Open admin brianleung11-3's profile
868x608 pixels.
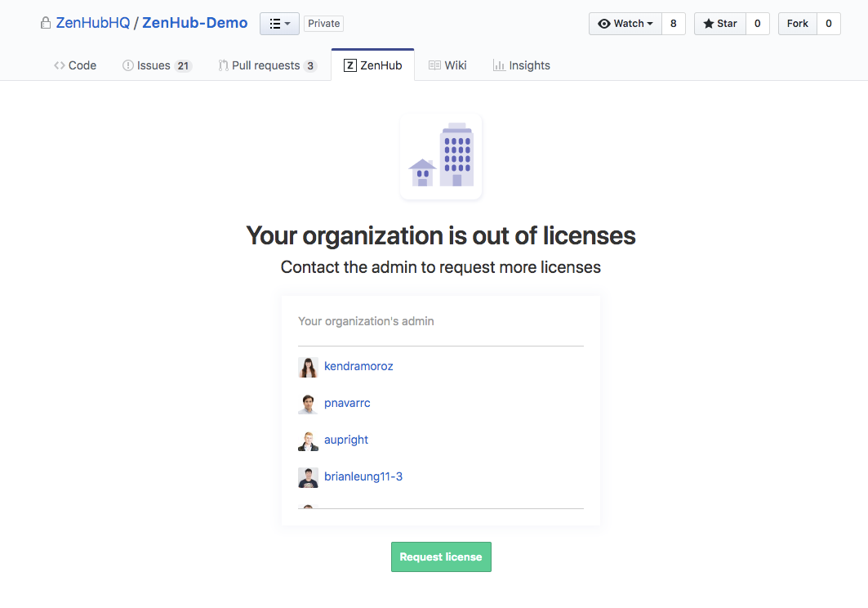(363, 476)
